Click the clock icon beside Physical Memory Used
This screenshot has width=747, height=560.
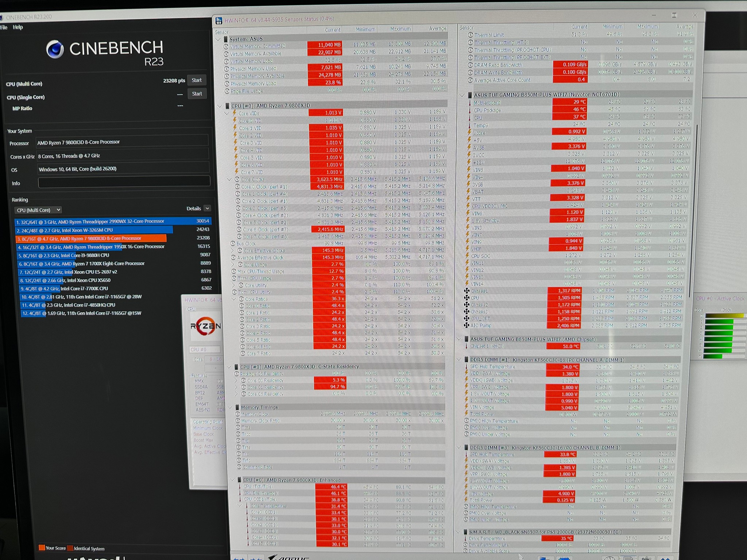[x=227, y=69]
